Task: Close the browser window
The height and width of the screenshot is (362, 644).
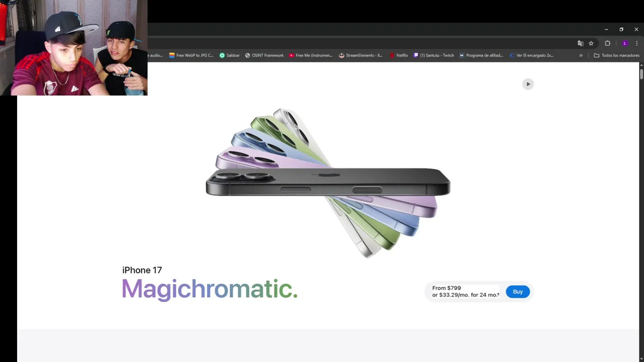Action: click(x=636, y=29)
